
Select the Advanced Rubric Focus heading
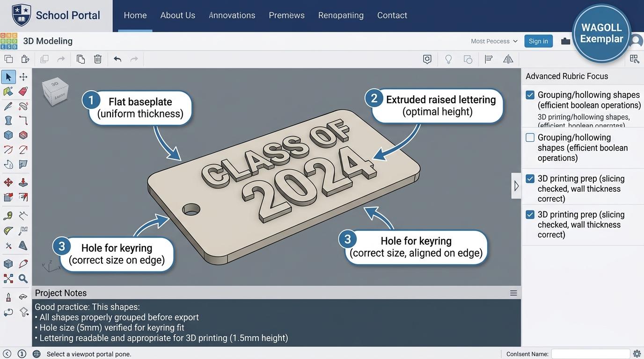pos(567,76)
